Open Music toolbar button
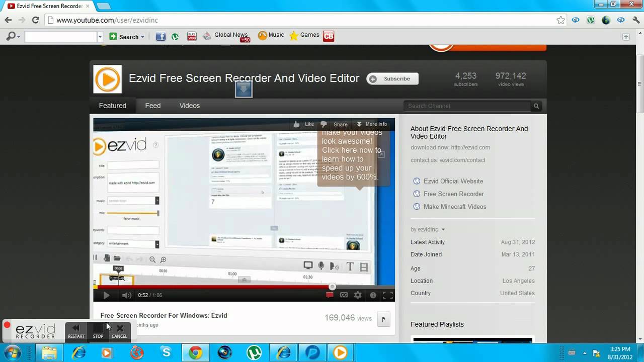The height and width of the screenshot is (362, 644). tap(271, 35)
